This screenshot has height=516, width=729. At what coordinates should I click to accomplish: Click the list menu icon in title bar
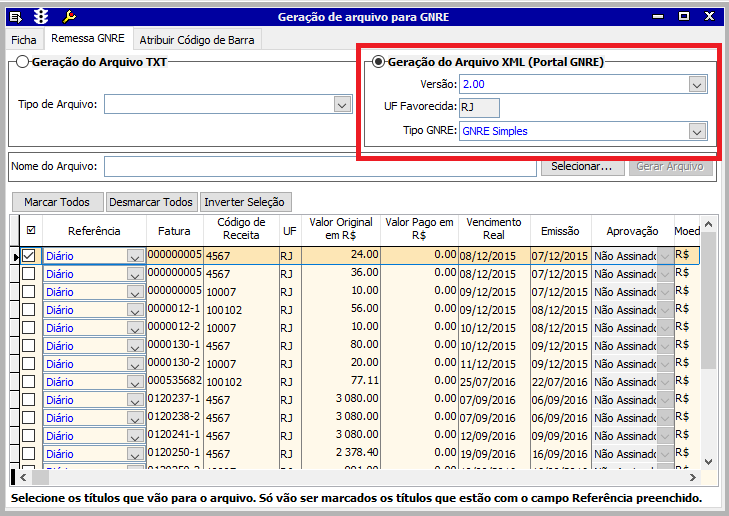click(x=16, y=16)
